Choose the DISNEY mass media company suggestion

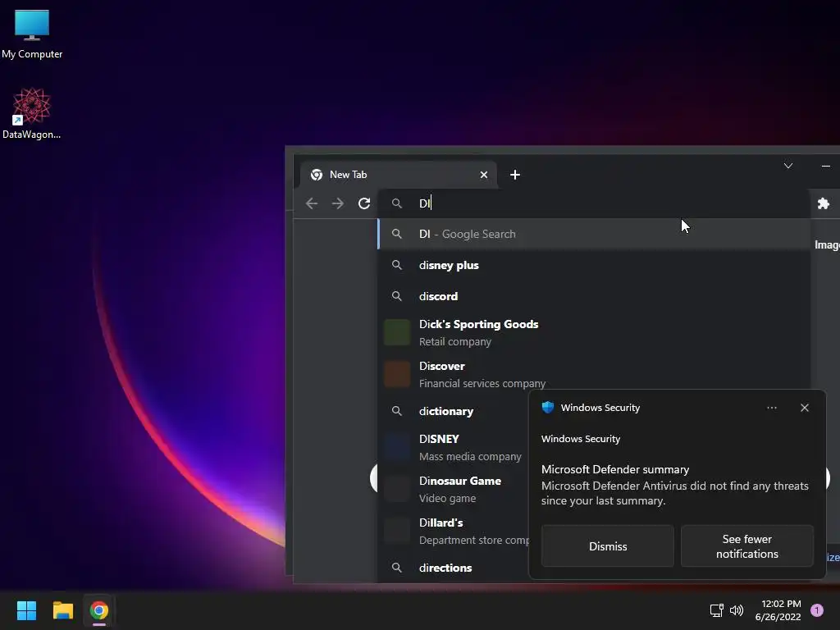[x=453, y=447]
